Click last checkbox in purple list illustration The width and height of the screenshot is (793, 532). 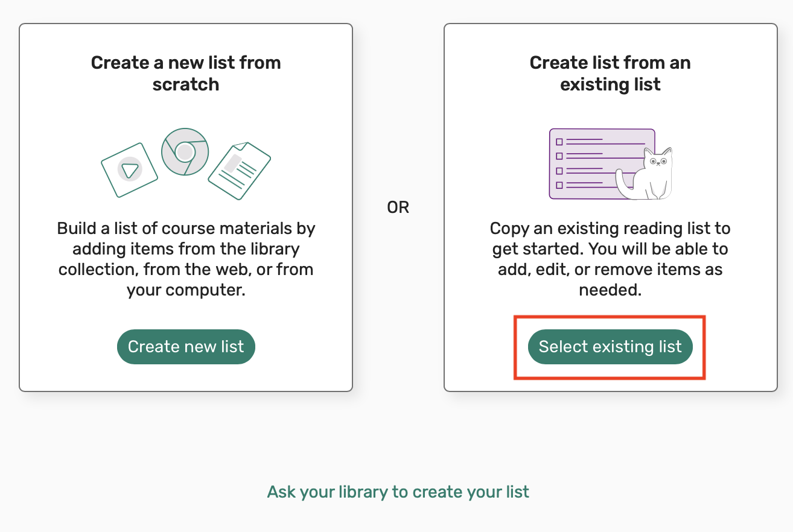559,185
